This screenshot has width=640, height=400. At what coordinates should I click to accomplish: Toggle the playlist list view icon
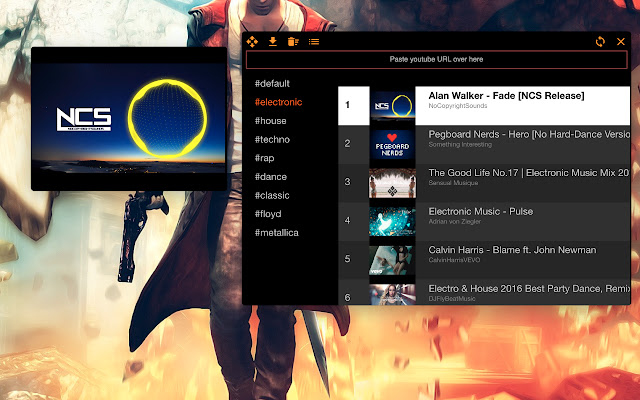[314, 42]
